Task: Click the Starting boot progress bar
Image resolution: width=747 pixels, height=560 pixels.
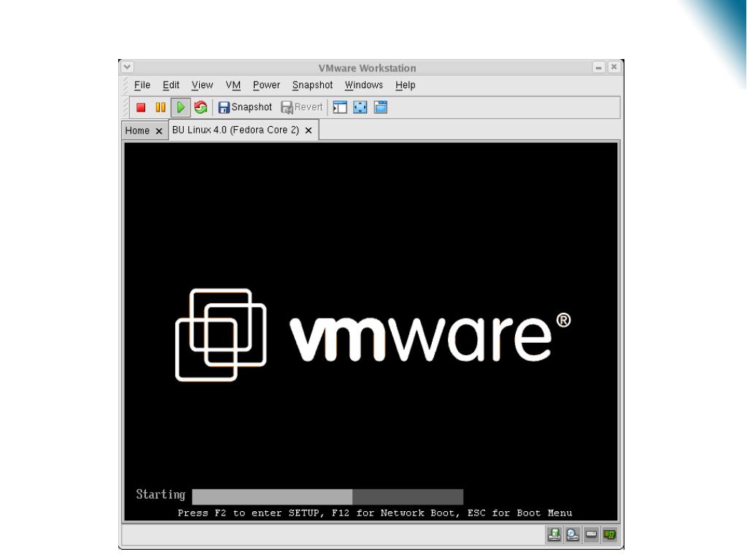Action: coord(328,497)
